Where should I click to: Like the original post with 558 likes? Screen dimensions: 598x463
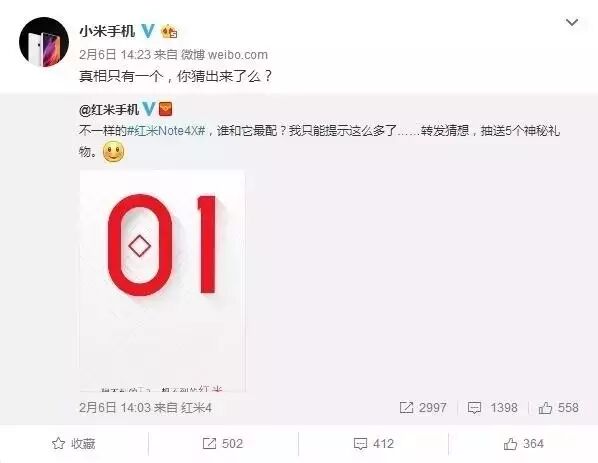(x=559, y=408)
